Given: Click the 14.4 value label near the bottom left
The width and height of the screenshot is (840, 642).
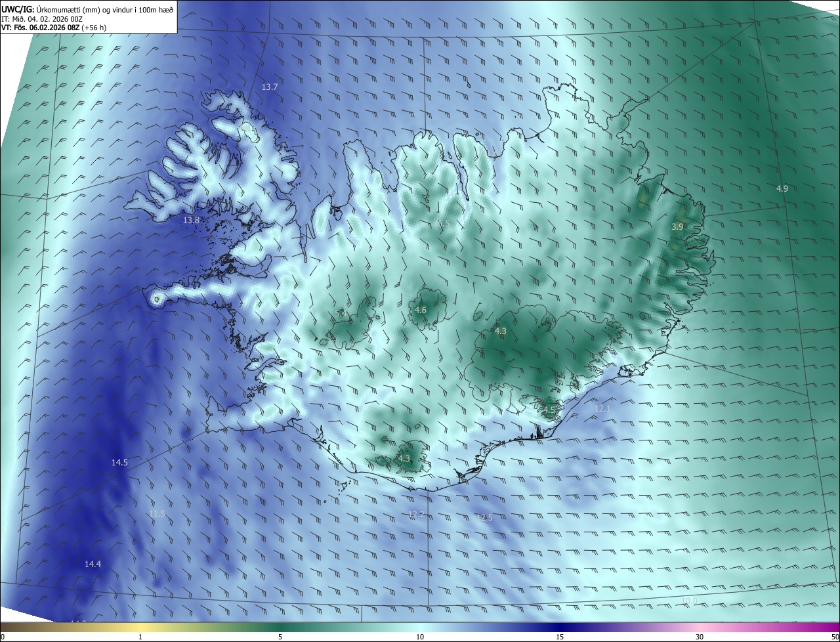Looking at the screenshot, I should point(93,564).
